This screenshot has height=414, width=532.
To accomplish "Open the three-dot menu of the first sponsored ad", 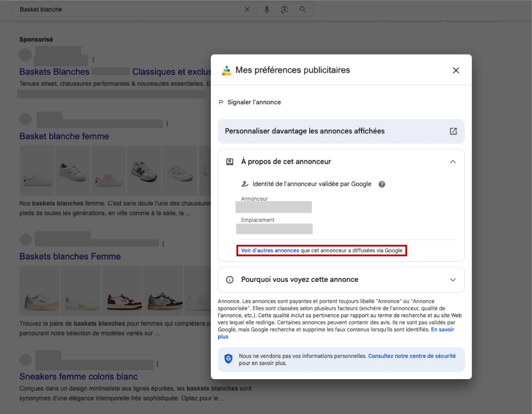I will tap(94, 60).
